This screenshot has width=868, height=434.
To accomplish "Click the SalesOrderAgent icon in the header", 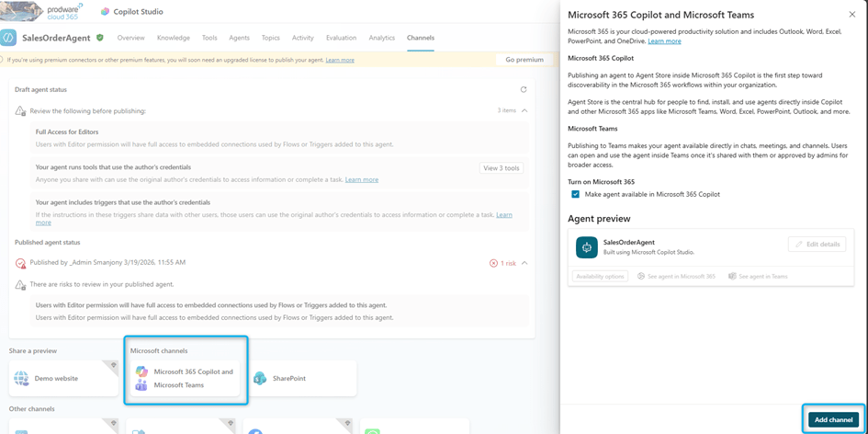I will click(x=9, y=38).
